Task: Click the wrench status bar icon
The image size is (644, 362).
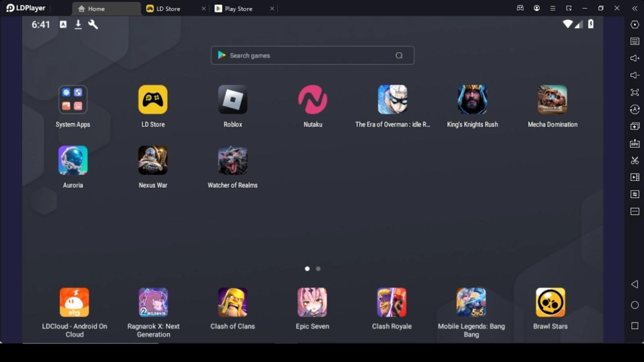Action: (93, 25)
